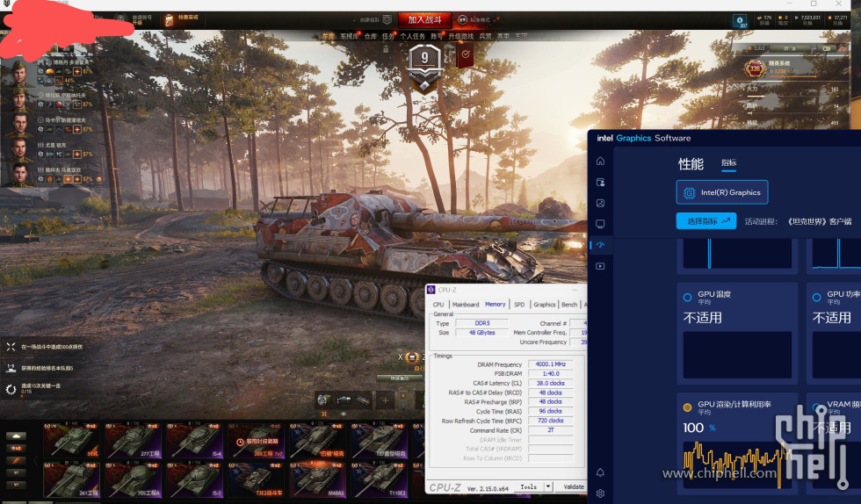Click CAS# Latency value 38.0 clocks
Image resolution: width=861 pixels, height=504 pixels.
pos(550,383)
